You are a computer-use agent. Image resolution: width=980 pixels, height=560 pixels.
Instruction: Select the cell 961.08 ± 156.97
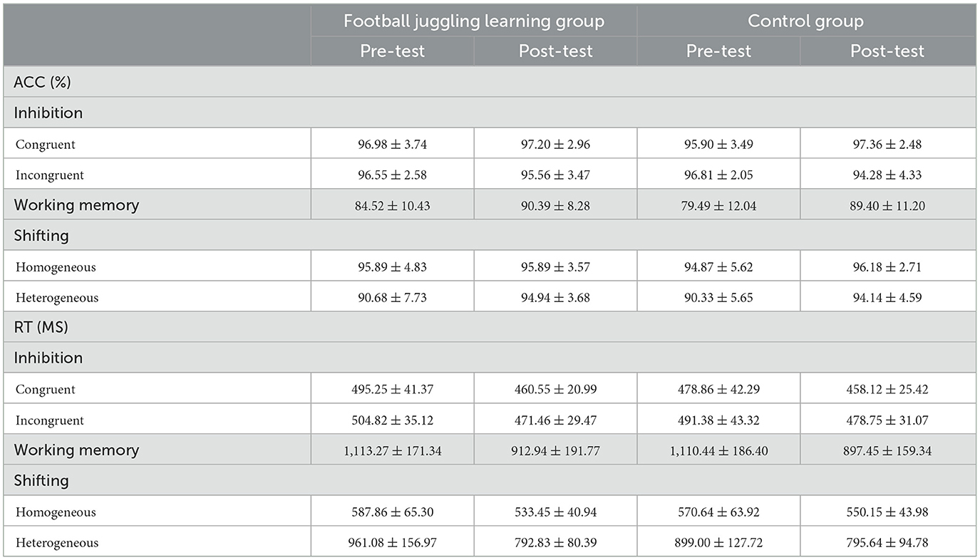[392, 542]
